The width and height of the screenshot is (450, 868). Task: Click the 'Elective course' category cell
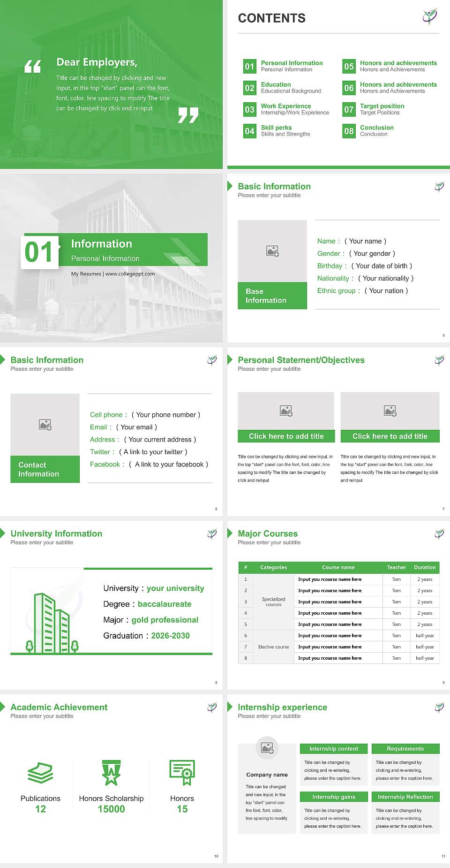(274, 647)
